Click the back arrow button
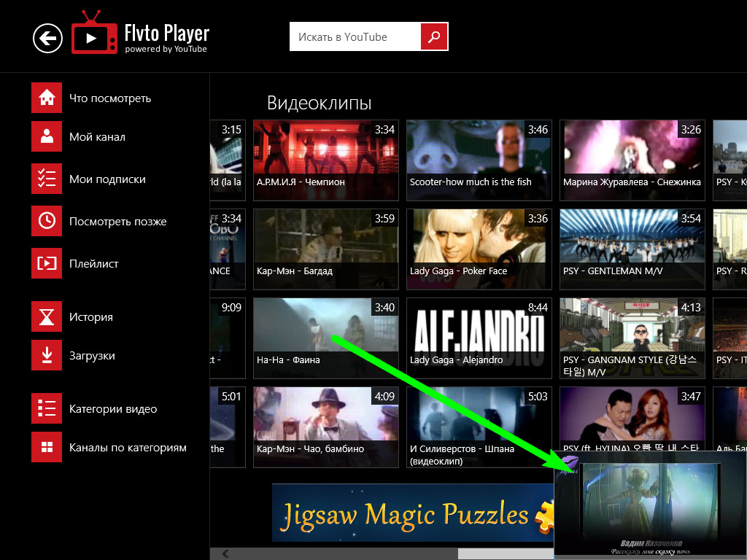The image size is (747, 560). pos(47,38)
